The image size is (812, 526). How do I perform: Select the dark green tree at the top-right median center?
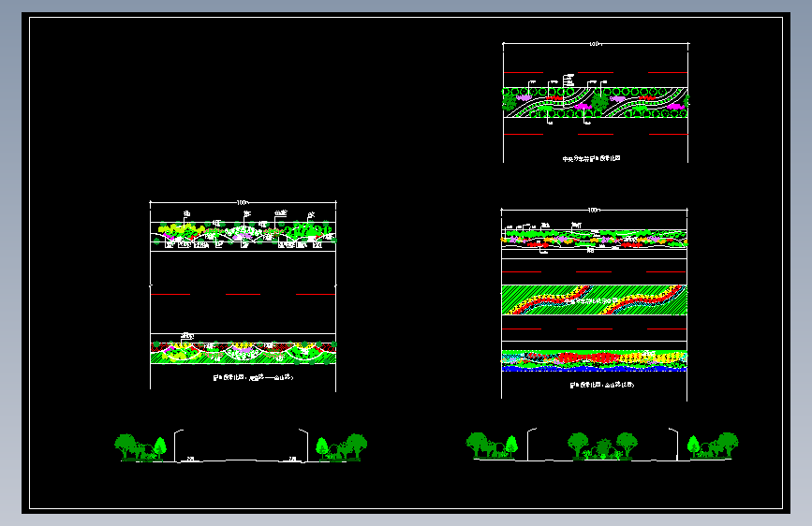[x=599, y=101]
